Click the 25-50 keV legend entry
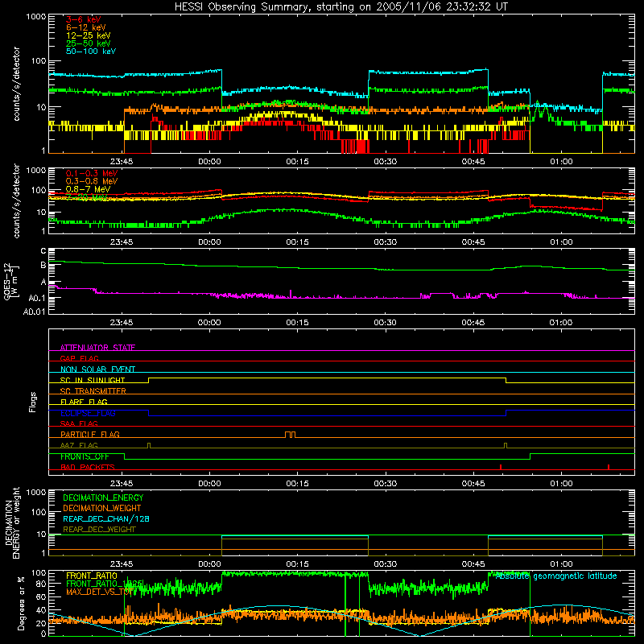644x644 pixels. (x=89, y=43)
